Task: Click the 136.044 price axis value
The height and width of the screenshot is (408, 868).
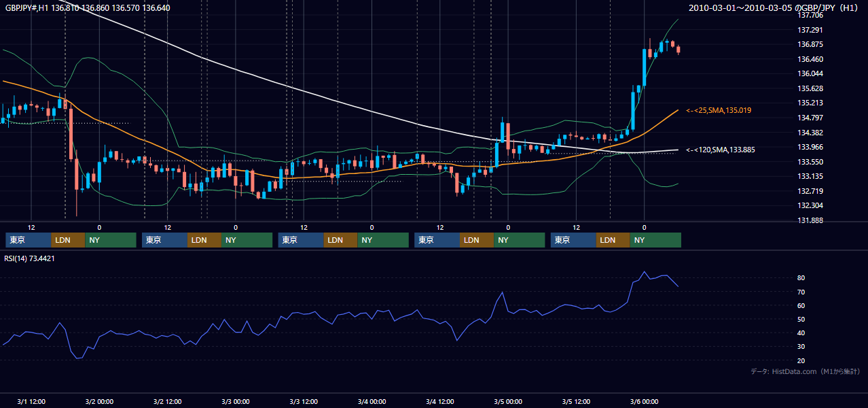Action: 810,73
